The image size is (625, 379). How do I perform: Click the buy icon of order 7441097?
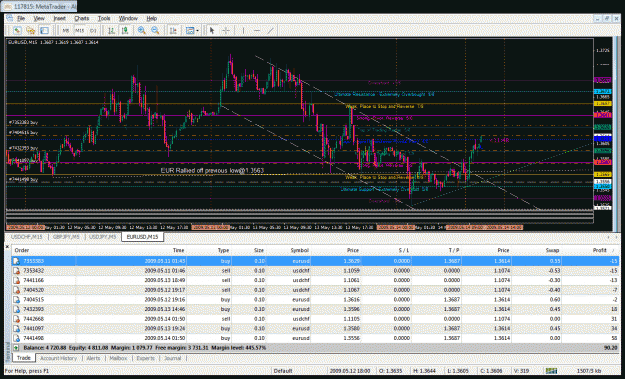pos(16,328)
